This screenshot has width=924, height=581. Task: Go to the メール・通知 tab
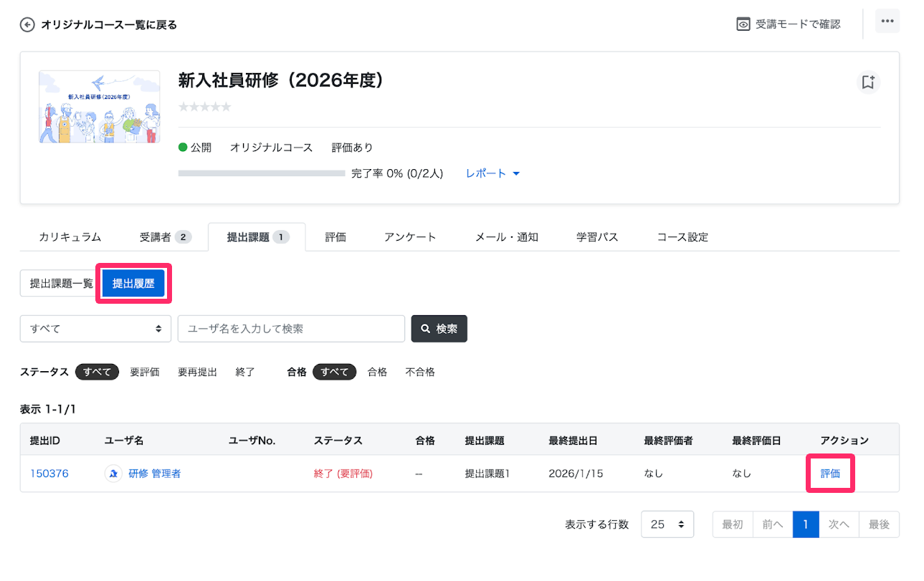(507, 237)
